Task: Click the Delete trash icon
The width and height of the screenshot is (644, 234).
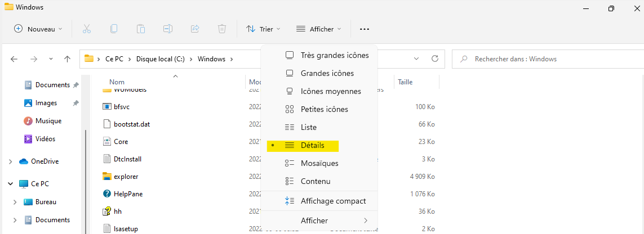Action: tap(222, 29)
